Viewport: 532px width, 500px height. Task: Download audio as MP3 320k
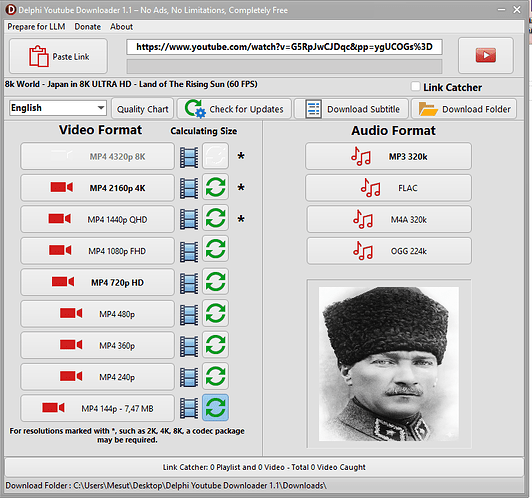point(388,156)
